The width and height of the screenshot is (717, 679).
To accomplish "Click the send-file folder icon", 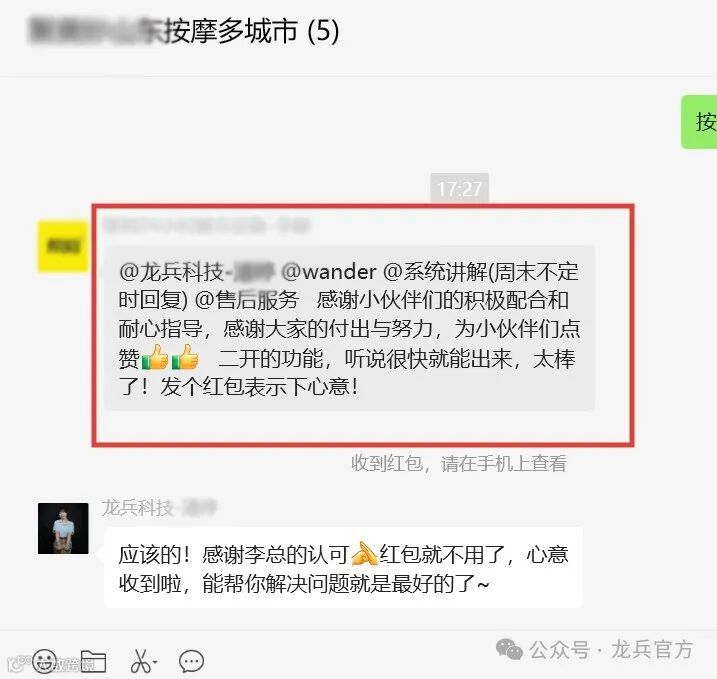I will pyautogui.click(x=94, y=661).
